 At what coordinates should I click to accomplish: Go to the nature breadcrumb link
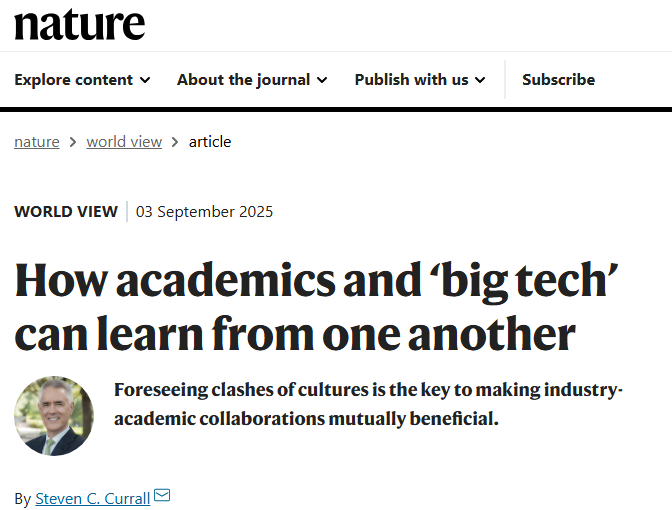pos(37,142)
